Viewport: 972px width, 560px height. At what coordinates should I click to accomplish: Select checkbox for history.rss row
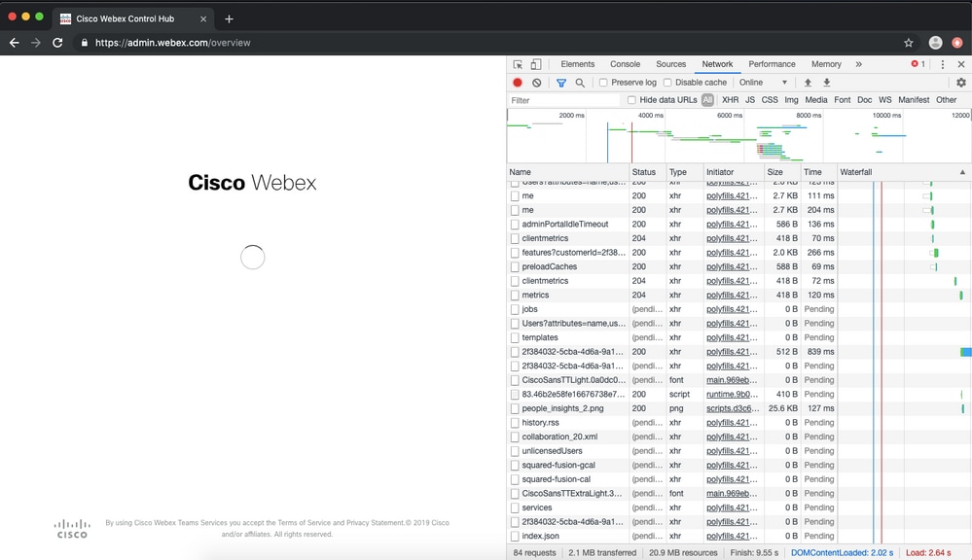(x=515, y=423)
